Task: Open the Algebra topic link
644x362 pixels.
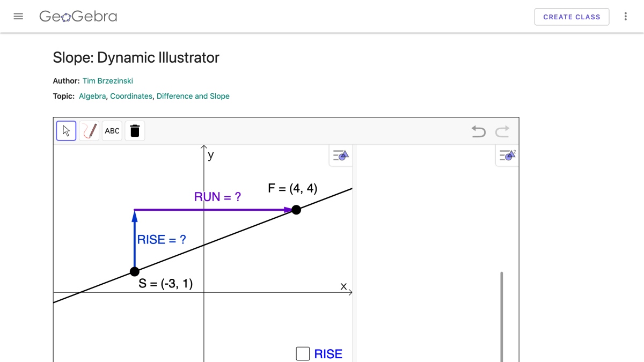Action: tap(92, 95)
